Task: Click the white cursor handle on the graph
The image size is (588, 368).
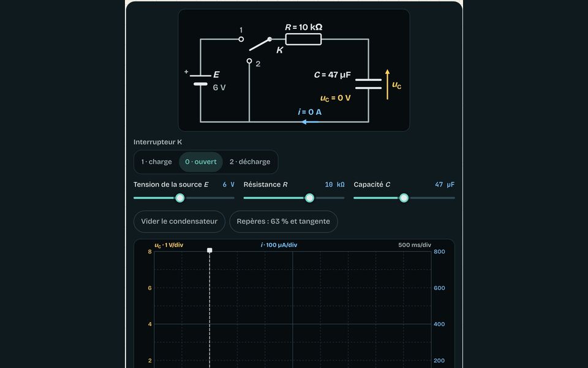Action: pyautogui.click(x=209, y=250)
